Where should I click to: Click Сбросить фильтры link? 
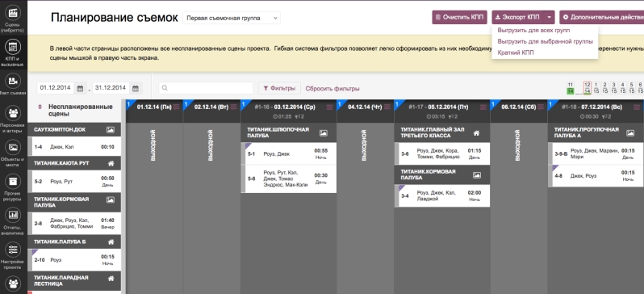pyautogui.click(x=332, y=88)
